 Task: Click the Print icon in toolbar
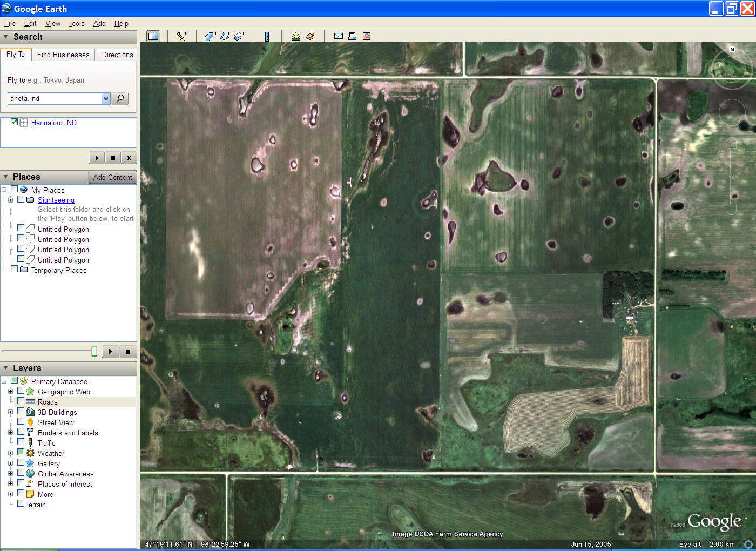point(352,36)
